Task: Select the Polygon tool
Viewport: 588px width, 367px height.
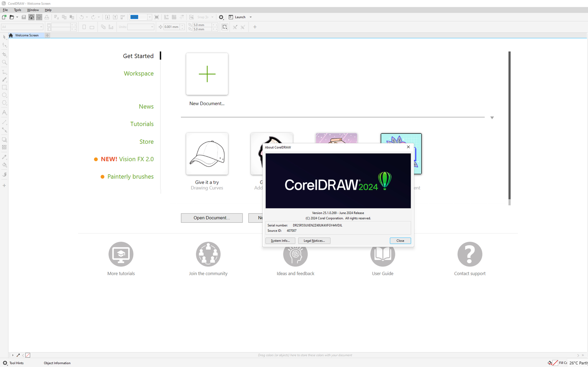Action: [4, 103]
